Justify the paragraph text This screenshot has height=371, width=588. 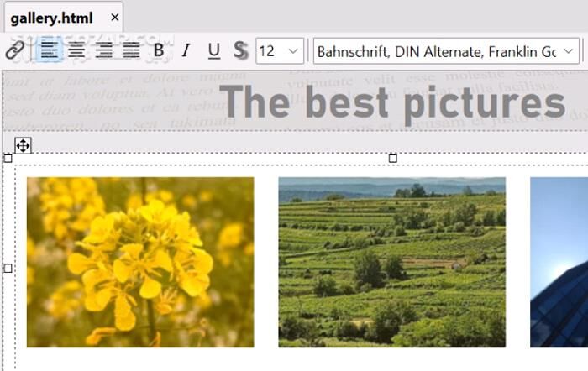point(132,51)
